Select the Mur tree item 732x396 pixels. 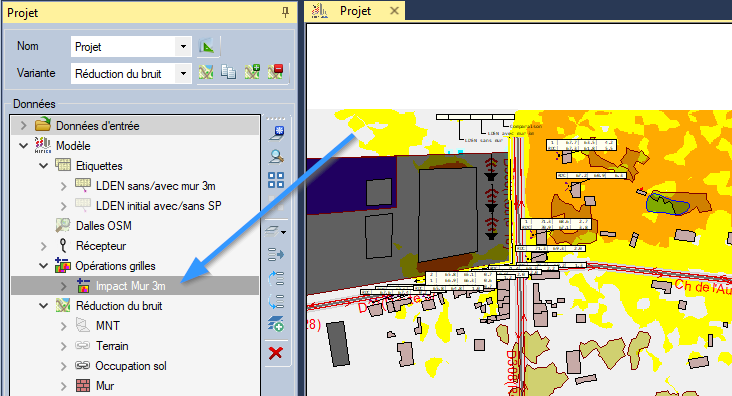pos(105,386)
